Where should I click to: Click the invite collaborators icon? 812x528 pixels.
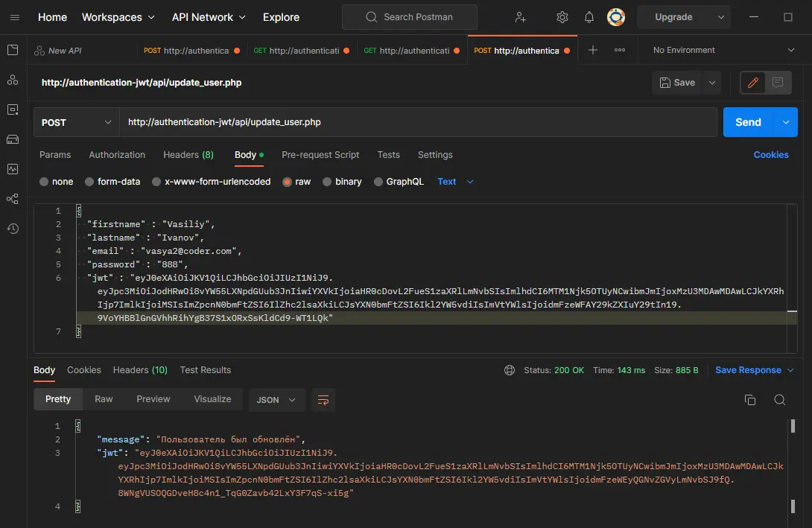pyautogui.click(x=521, y=17)
